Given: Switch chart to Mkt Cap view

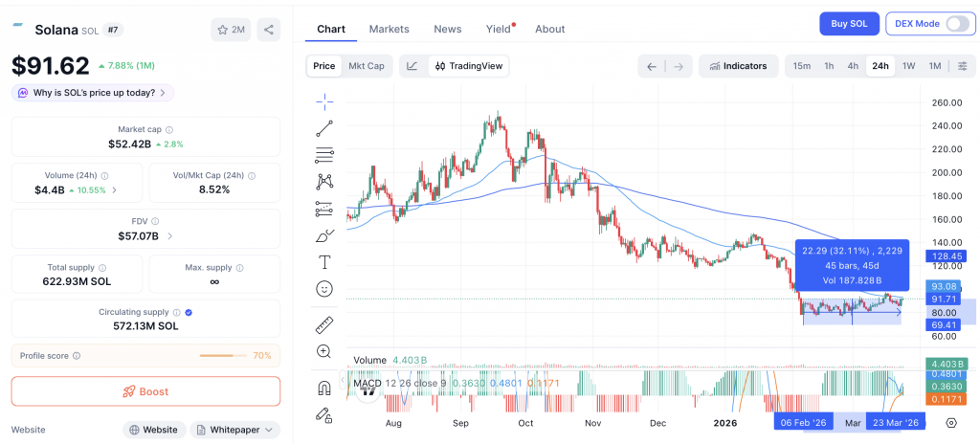Looking at the screenshot, I should [367, 66].
